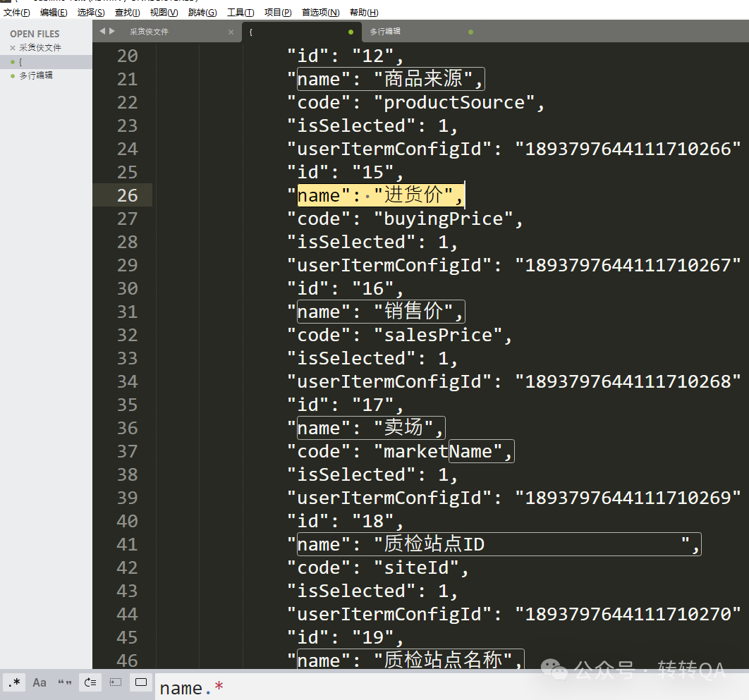The width and height of the screenshot is (749, 700).
Task: Open the 文件(F) menu
Action: [17, 13]
